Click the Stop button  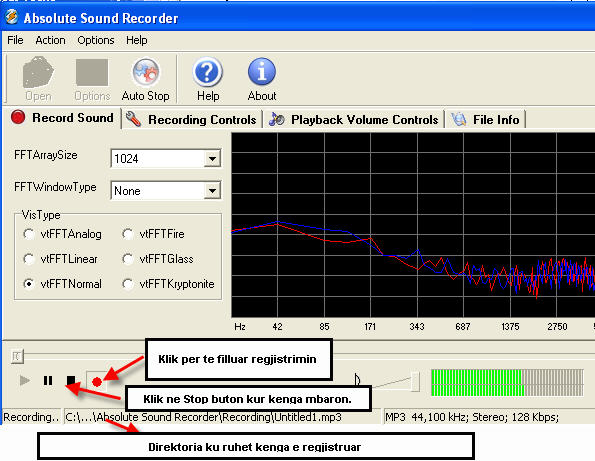click(x=71, y=380)
